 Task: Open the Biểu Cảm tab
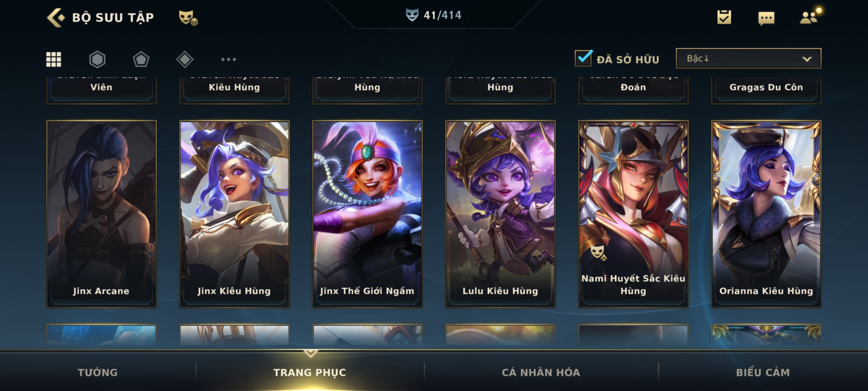763,372
